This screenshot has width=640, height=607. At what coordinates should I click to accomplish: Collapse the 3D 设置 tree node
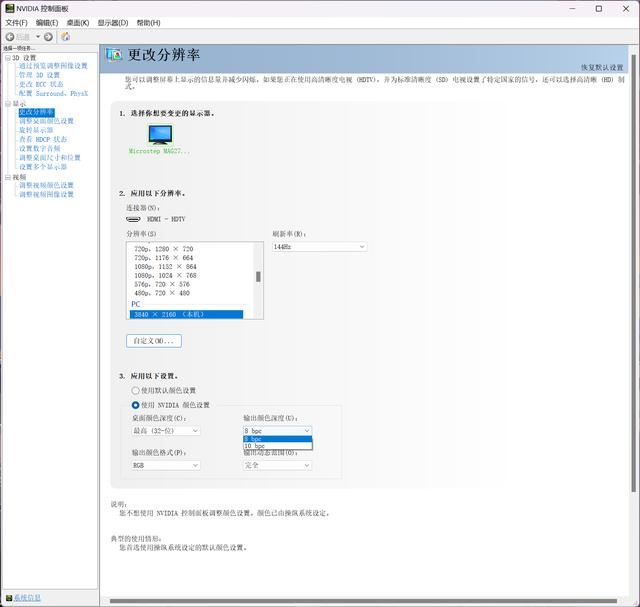(x=6, y=58)
